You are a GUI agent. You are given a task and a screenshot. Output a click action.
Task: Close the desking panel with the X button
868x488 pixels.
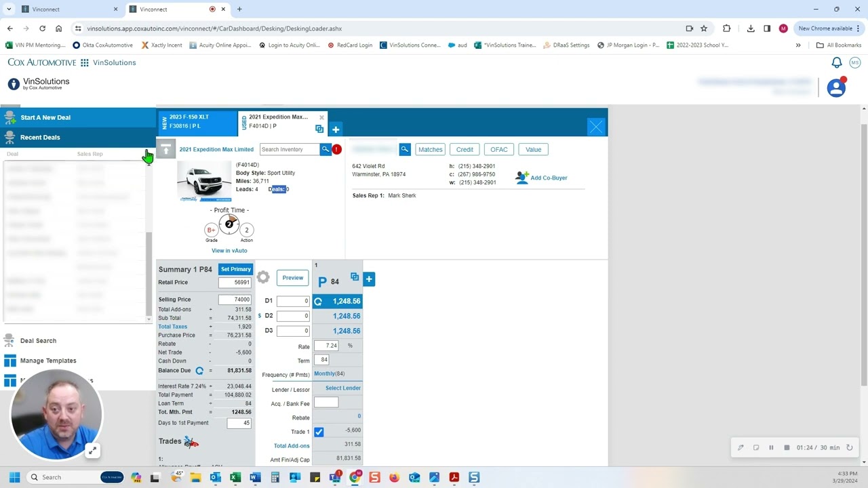(596, 127)
